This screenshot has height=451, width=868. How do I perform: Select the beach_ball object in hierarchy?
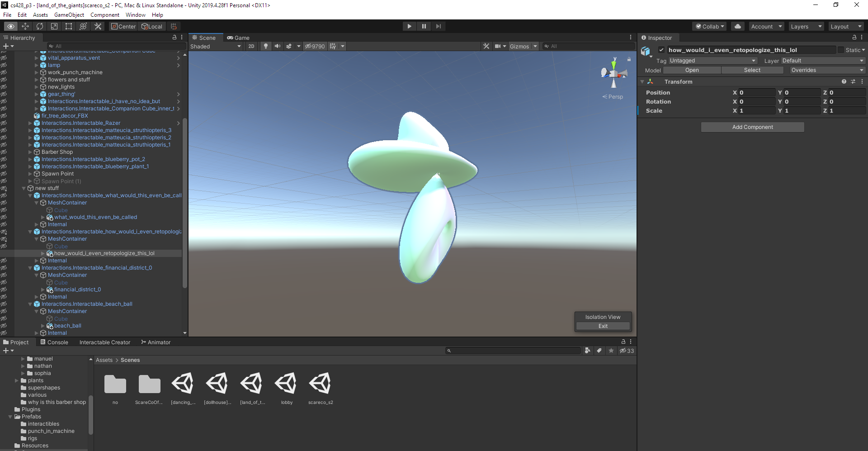pyautogui.click(x=67, y=326)
